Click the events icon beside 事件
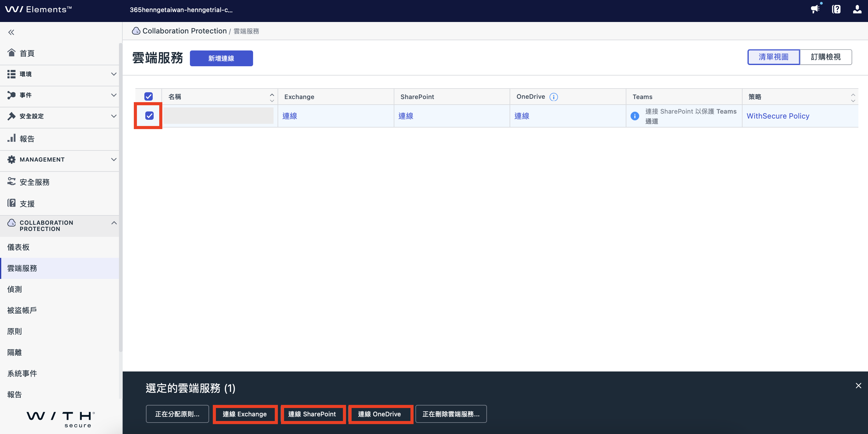Image resolution: width=868 pixels, height=434 pixels. pos(11,95)
